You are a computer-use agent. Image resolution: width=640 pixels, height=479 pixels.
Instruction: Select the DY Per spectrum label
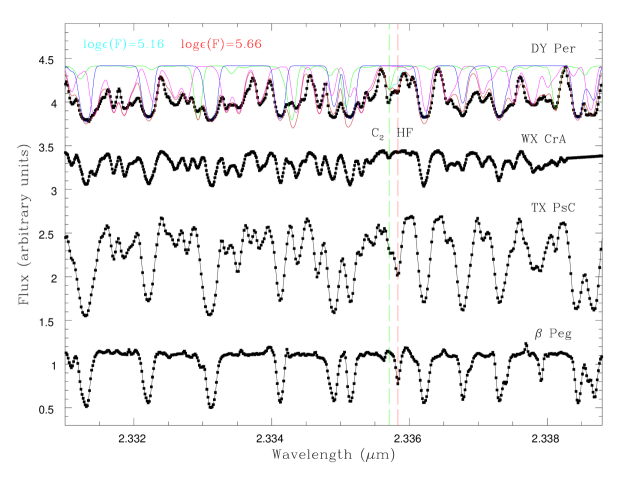pyautogui.click(x=553, y=49)
